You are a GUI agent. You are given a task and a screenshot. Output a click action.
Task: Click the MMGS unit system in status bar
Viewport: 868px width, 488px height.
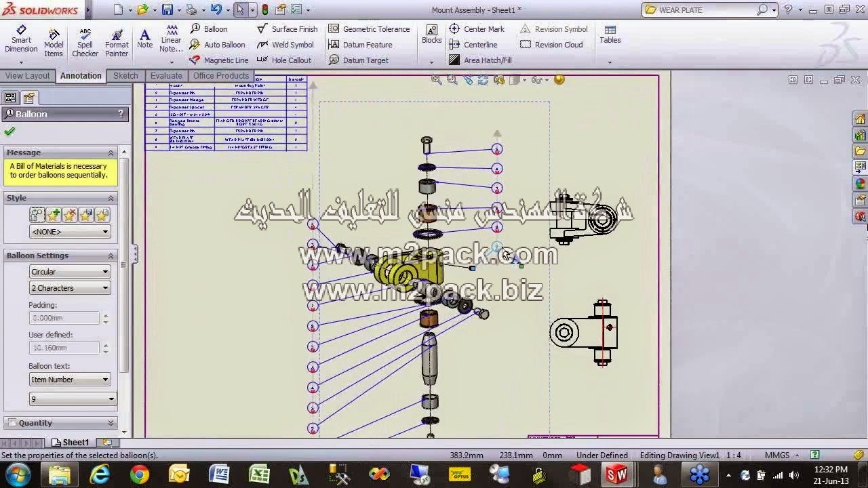[777, 455]
